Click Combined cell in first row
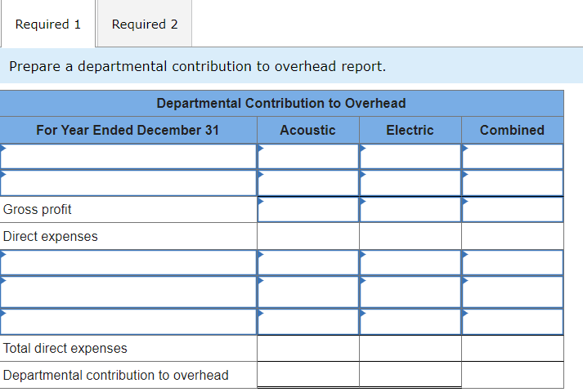The image size is (583, 392). (x=513, y=156)
